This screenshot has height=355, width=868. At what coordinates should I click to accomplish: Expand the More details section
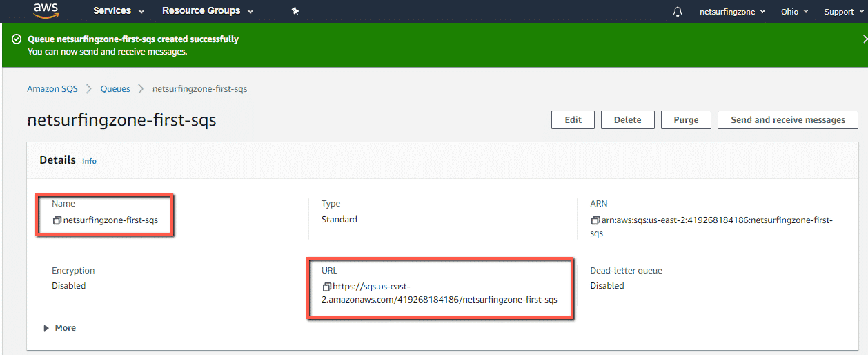pyautogui.click(x=60, y=328)
